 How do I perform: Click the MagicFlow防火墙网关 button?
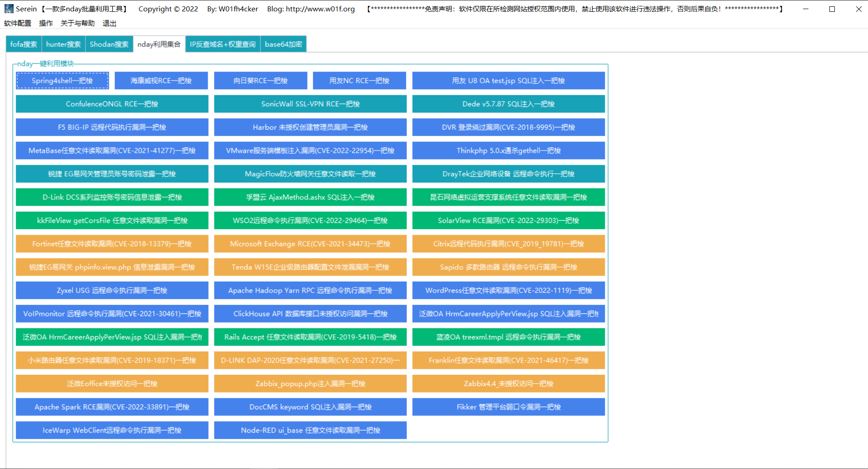[310, 174]
